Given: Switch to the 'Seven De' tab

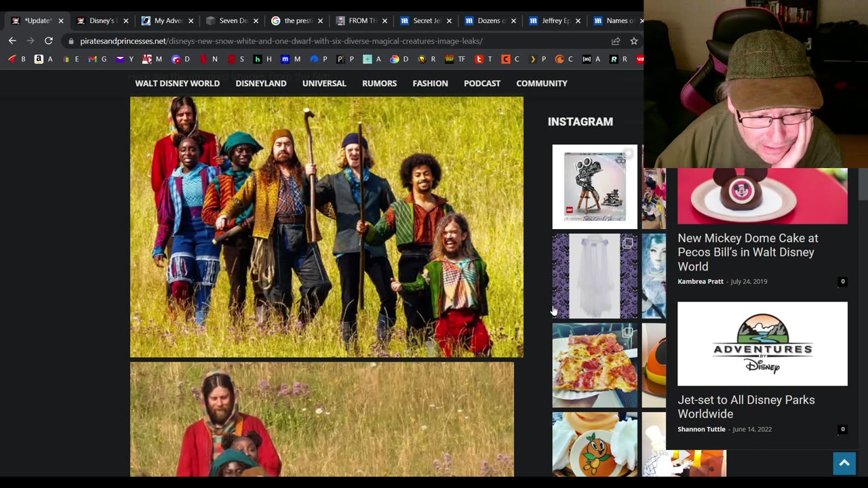Looking at the screenshot, I should coord(231,21).
